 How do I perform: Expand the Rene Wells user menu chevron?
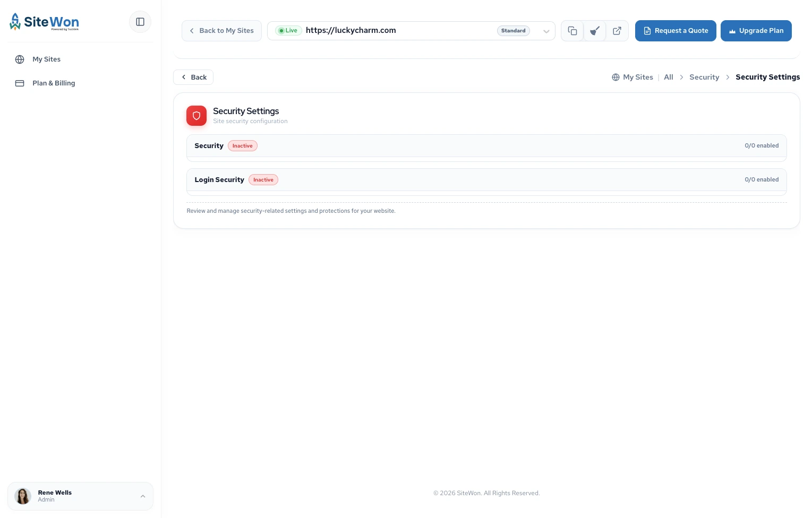click(143, 496)
